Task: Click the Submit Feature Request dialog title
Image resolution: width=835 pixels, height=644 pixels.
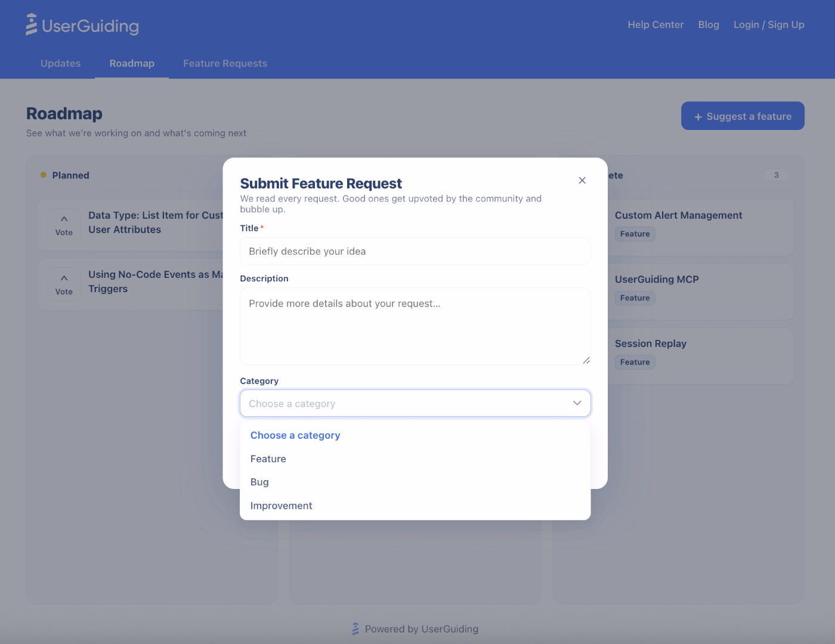Action: 321,183
